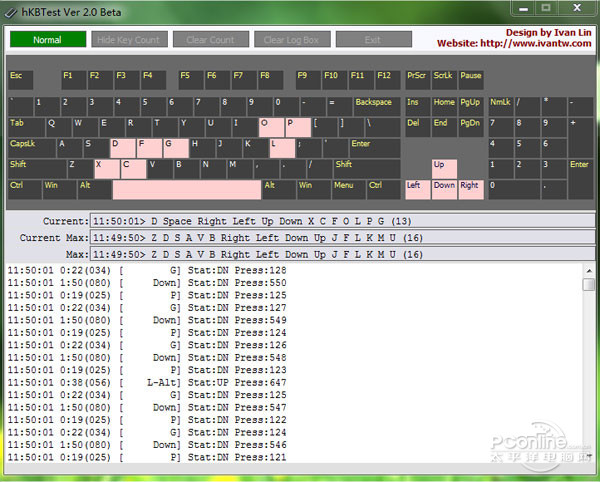Viewport: 600px width, 482px height.
Task: Click the ScrLk key tile
Action: click(x=444, y=79)
